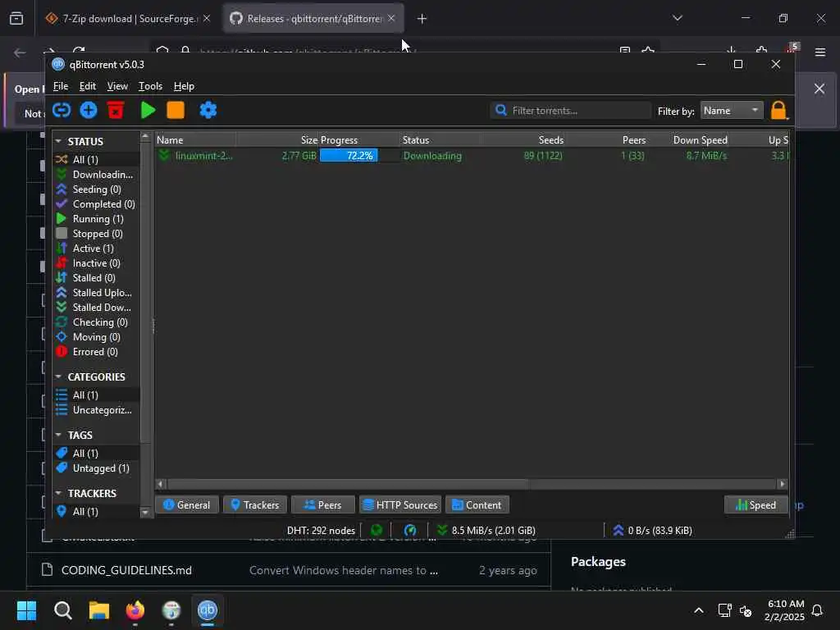Viewport: 840px width, 630px height.
Task: Open the Content tab
Action: tap(477, 504)
